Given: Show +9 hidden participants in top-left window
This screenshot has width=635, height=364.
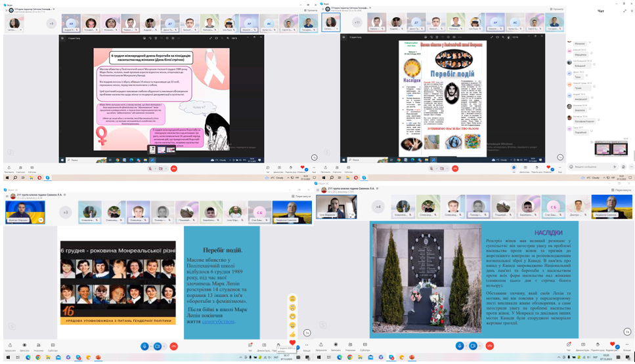Looking at the screenshot, I should (51, 24).
